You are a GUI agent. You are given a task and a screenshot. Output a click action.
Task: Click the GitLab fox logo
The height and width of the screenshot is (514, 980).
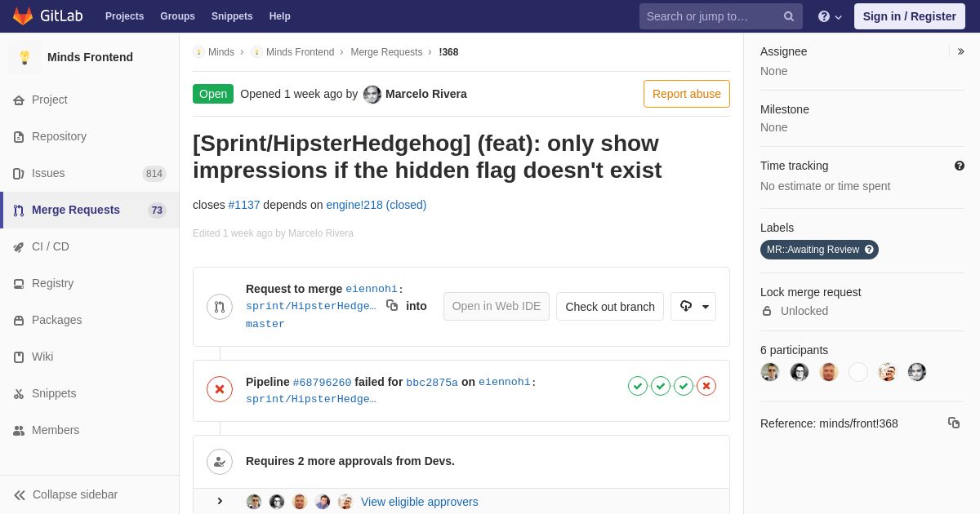pos(23,16)
